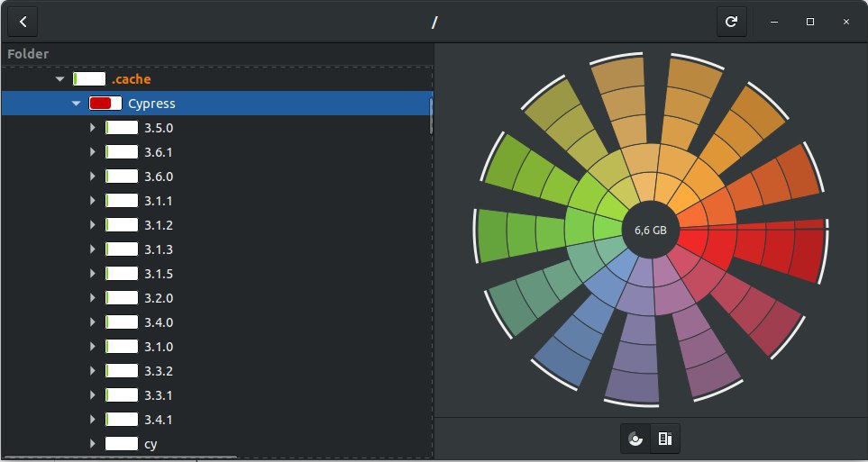Viewport: 868px width, 462px height.
Task: Maximize the window
Action: click(x=810, y=22)
